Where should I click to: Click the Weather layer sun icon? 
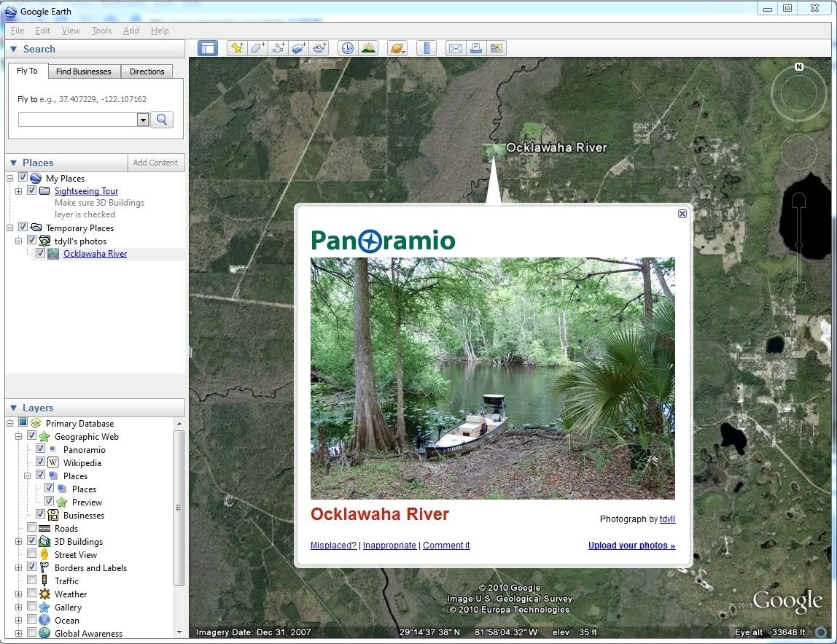click(x=45, y=594)
